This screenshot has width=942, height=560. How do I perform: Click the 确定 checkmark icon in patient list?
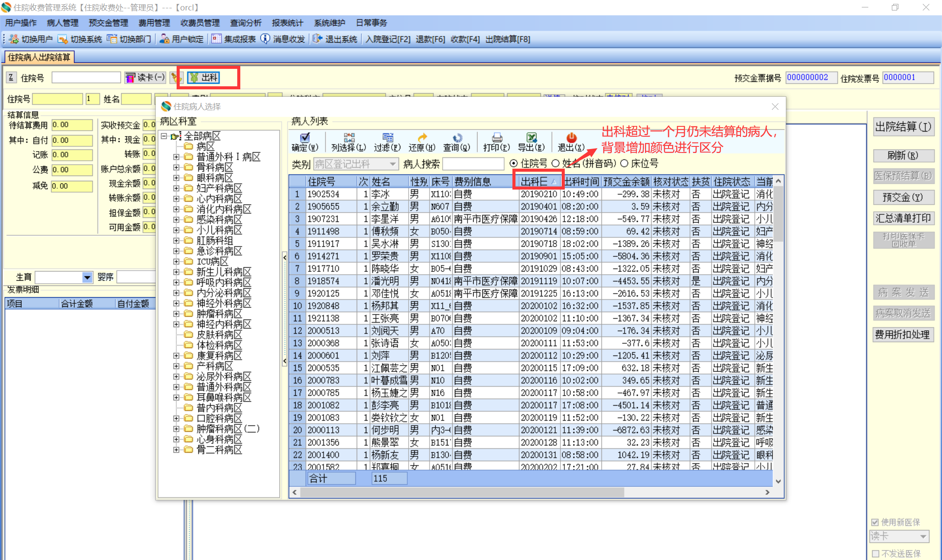coord(305,138)
